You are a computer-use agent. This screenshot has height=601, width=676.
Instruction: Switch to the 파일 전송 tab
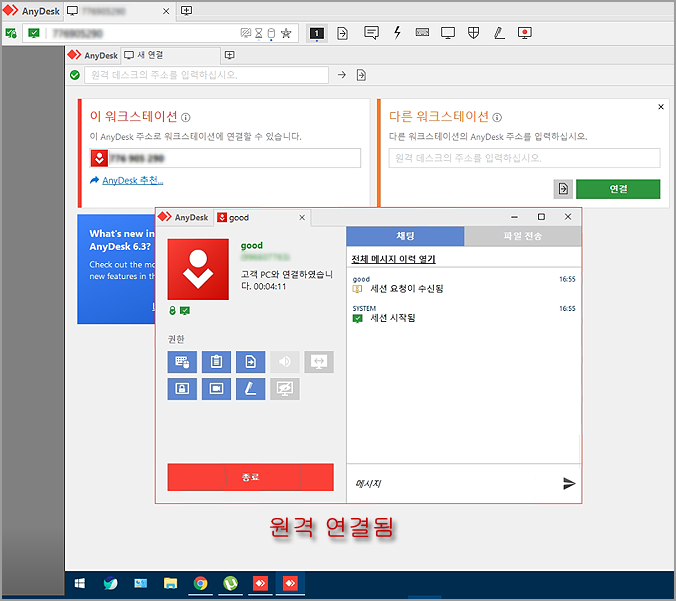point(523,236)
